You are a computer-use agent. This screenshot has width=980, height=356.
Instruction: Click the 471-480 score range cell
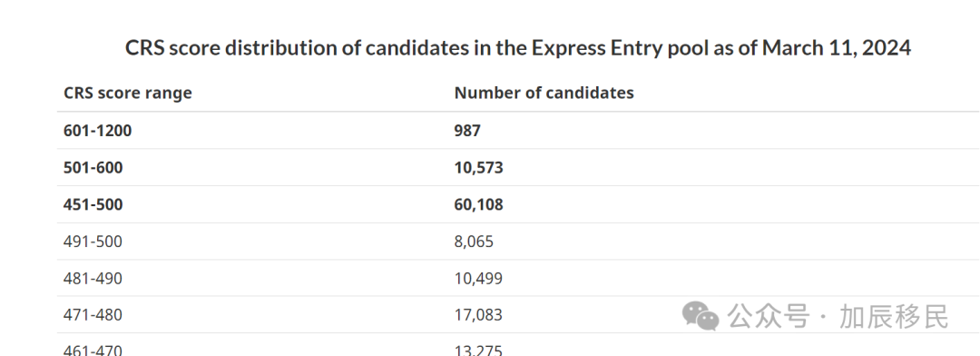pyautogui.click(x=93, y=315)
